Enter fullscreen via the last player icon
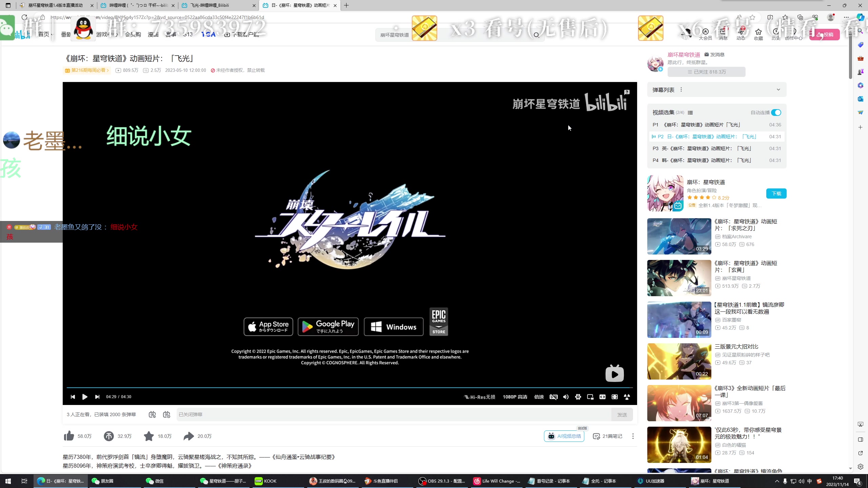The image size is (868, 488). tap(627, 397)
